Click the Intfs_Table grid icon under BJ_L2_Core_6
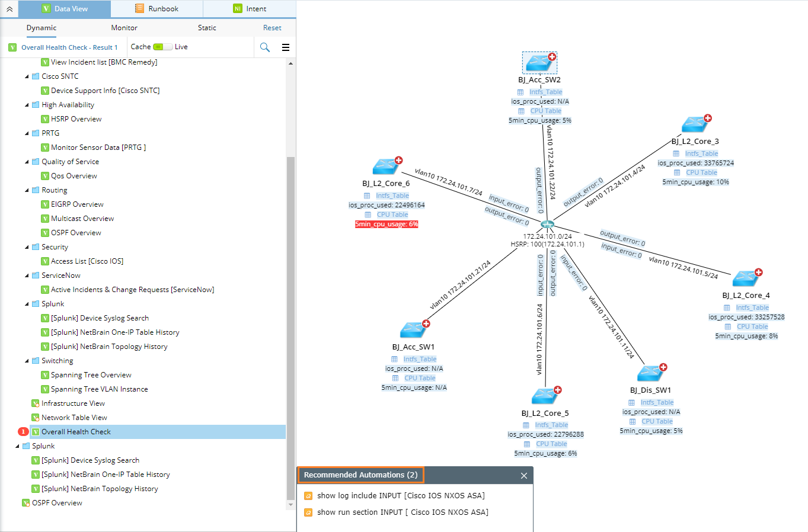 click(x=367, y=196)
